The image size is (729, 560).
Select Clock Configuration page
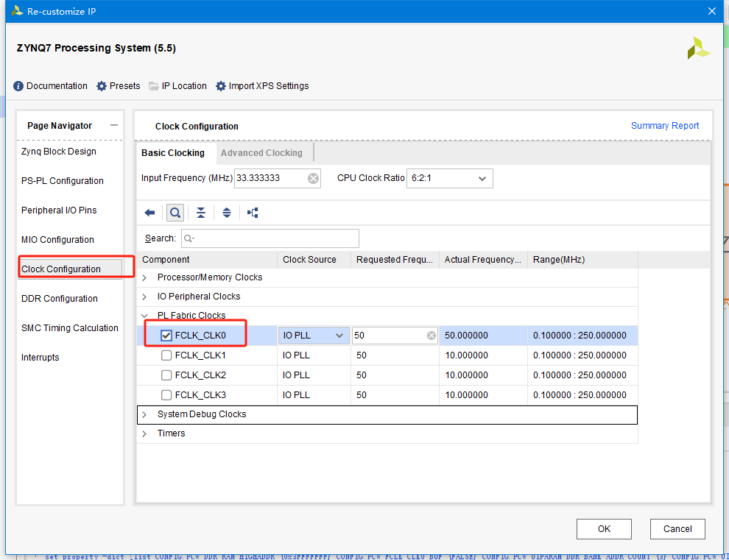[x=70, y=269]
